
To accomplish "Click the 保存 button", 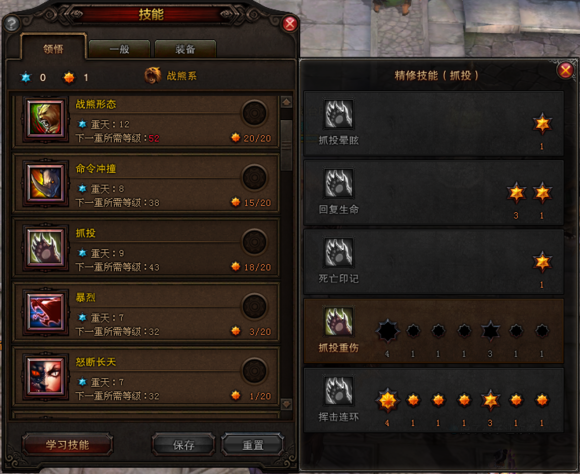I will pos(183,444).
